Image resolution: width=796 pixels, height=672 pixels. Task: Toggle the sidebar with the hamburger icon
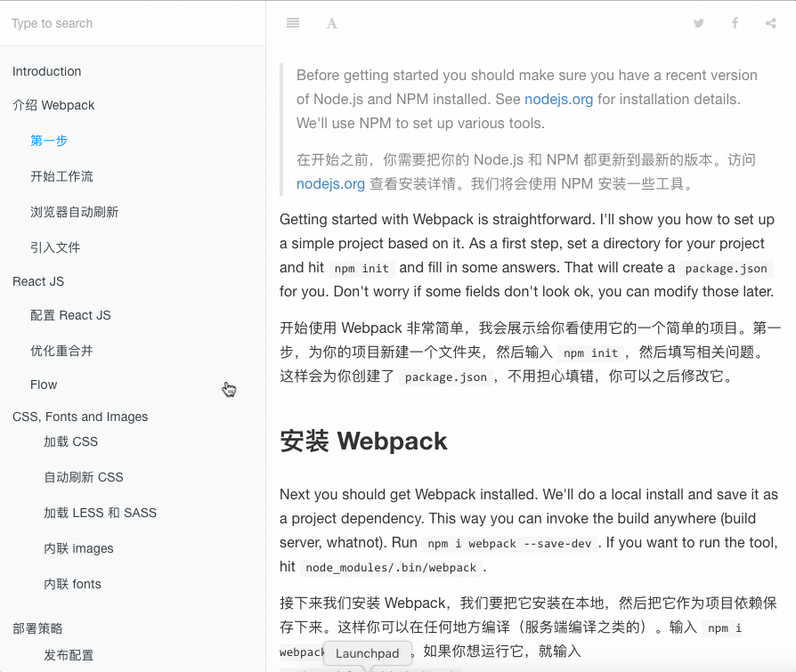click(x=293, y=23)
